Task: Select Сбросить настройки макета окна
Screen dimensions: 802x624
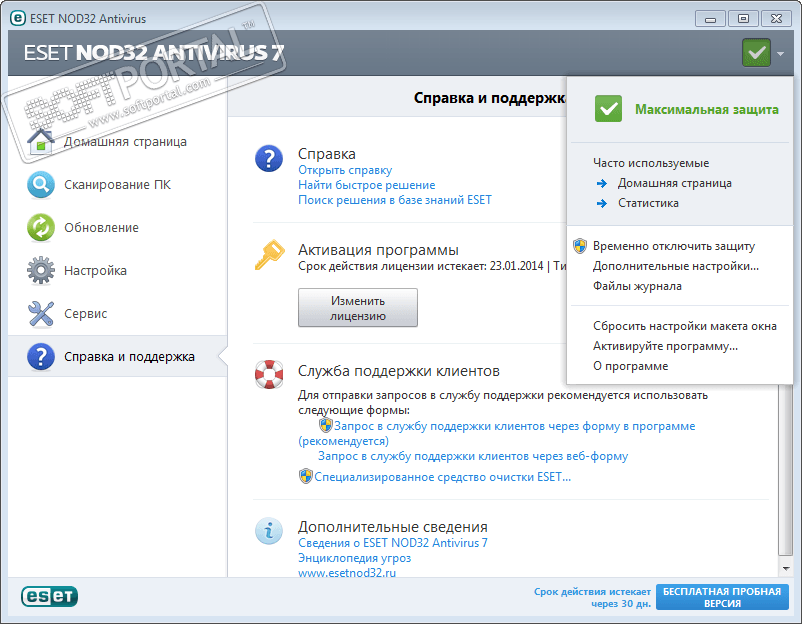Action: [685, 326]
